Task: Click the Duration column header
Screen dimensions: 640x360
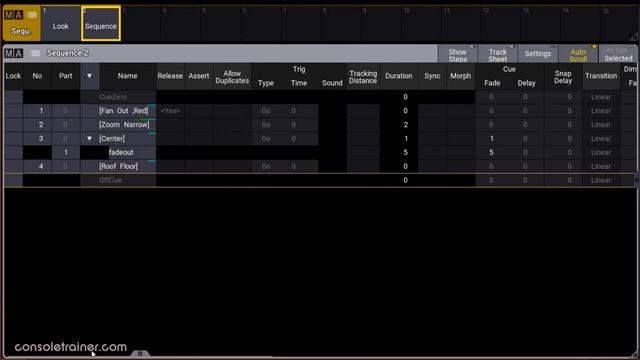Action: (x=399, y=76)
